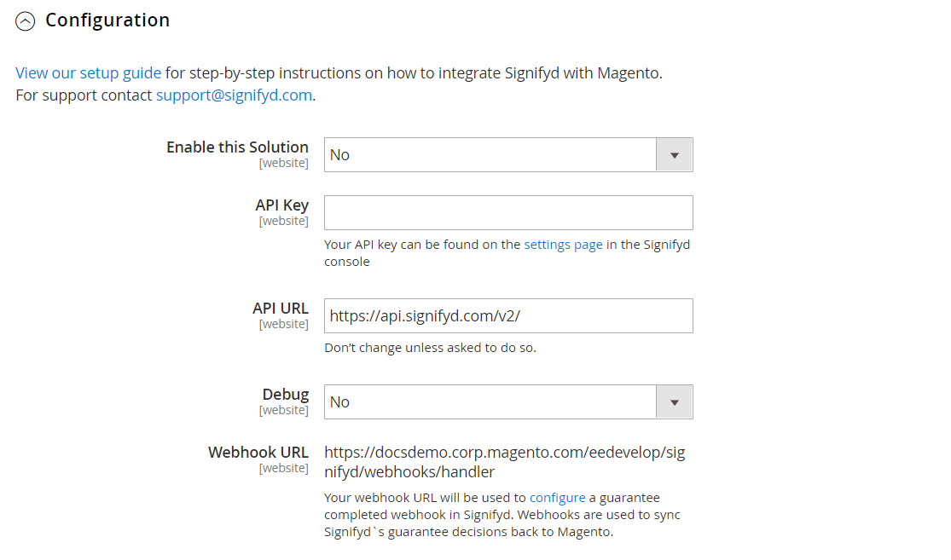Click the 'API URL' field label
The image size is (951, 560).
coord(281,309)
